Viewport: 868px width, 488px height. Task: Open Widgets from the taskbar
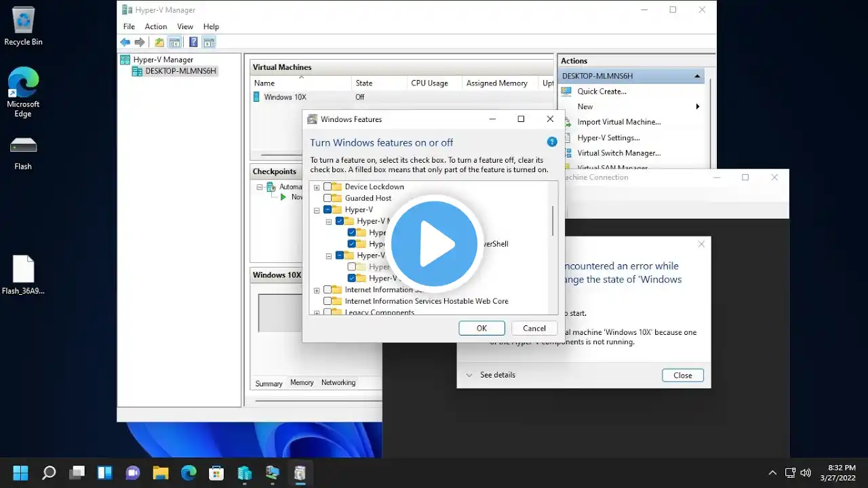105,472
